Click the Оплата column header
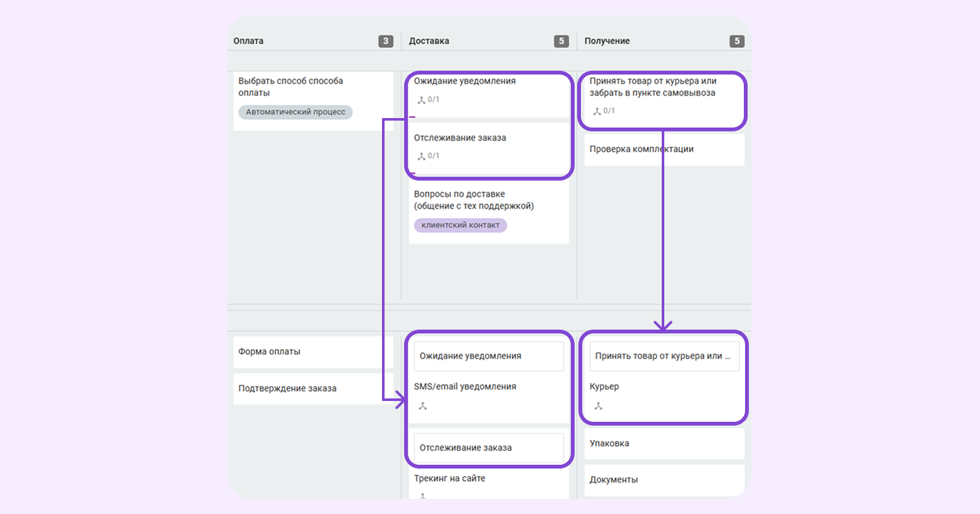Screen dimensions: 980x514 (248, 41)
